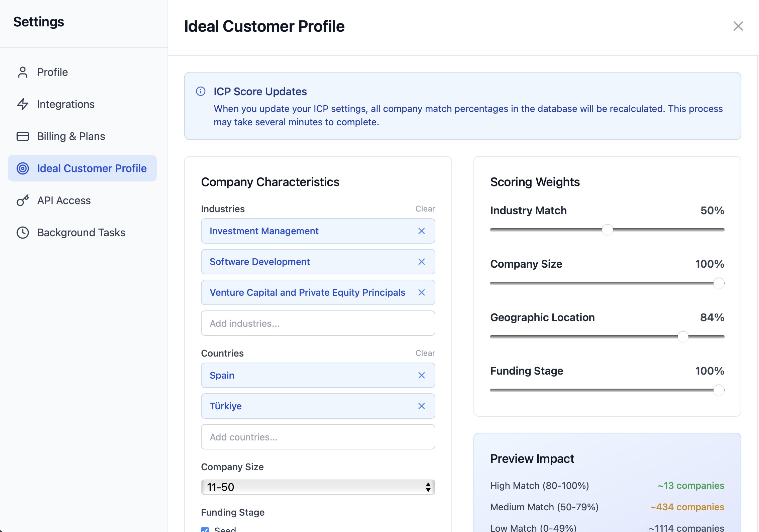The image size is (759, 532).
Task: Select the API Access key icon
Action: pyautogui.click(x=23, y=200)
